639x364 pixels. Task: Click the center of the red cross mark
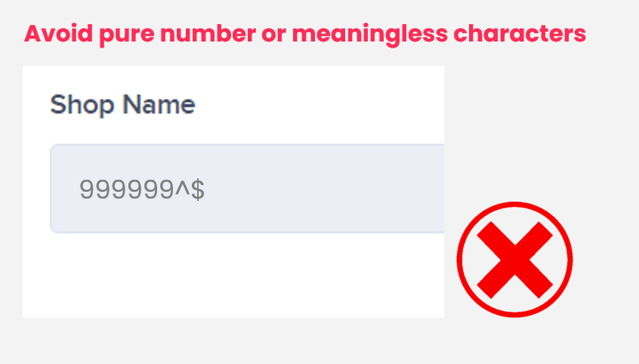coord(515,260)
